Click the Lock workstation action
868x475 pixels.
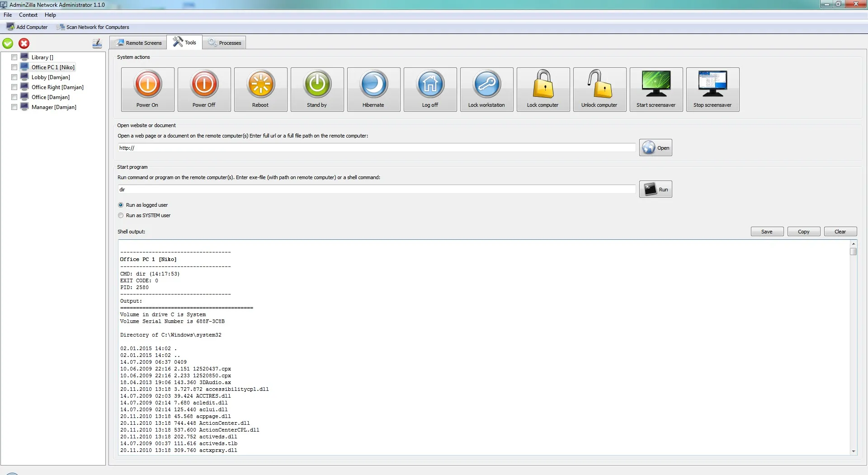pyautogui.click(x=487, y=90)
